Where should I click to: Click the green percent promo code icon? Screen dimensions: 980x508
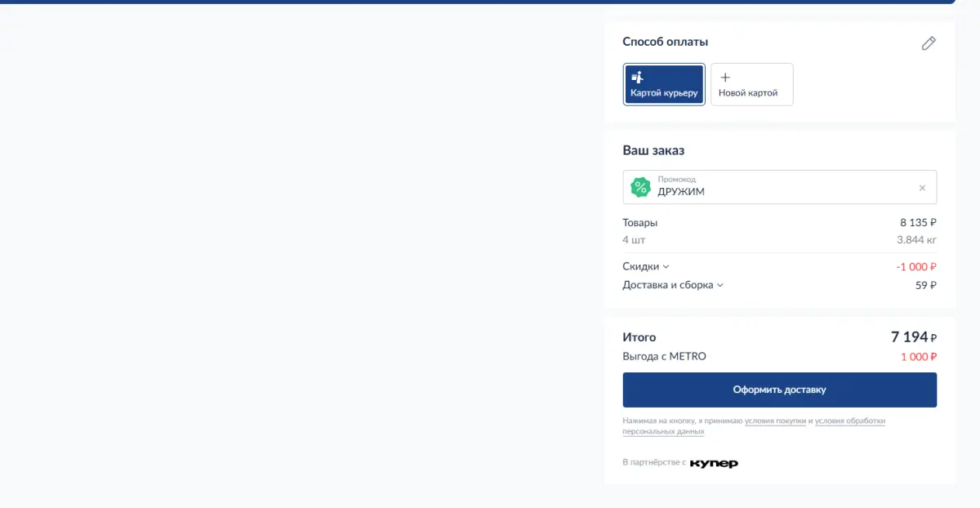641,187
